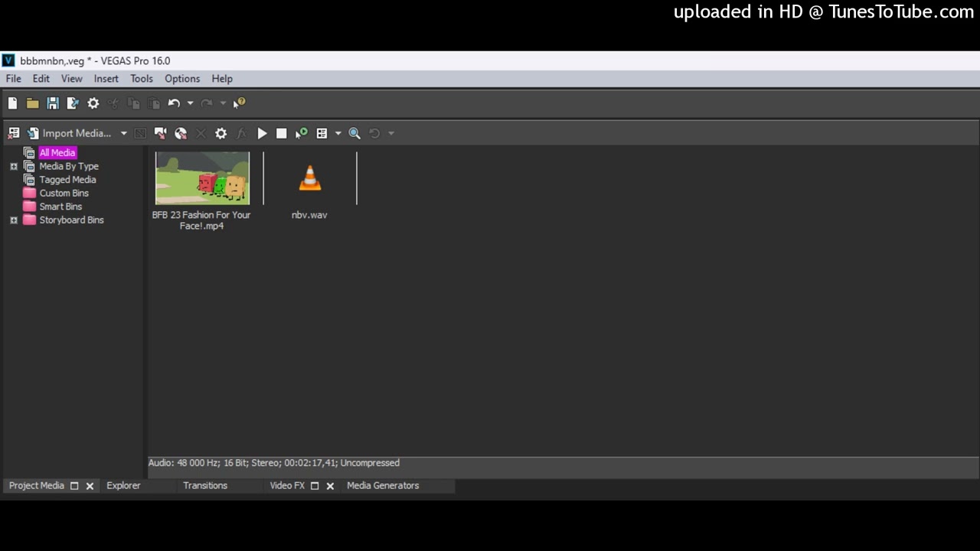Open the Options menu

pos(182,79)
